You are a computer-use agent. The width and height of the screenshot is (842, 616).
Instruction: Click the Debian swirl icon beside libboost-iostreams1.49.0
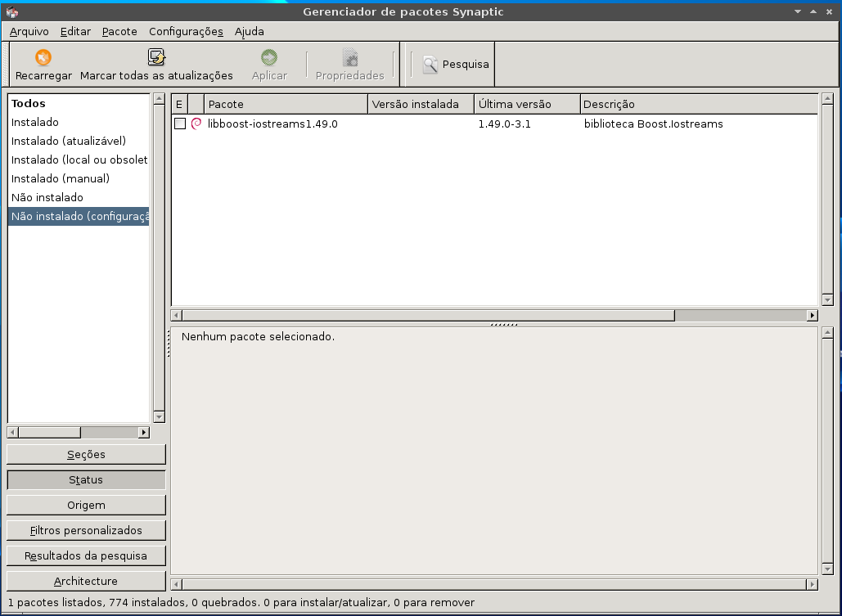click(x=196, y=124)
